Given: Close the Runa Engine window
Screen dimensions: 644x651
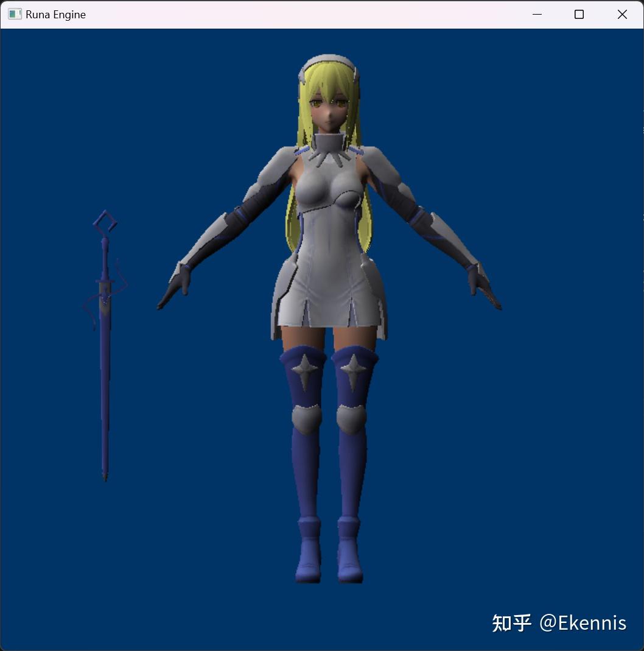Looking at the screenshot, I should click(622, 14).
